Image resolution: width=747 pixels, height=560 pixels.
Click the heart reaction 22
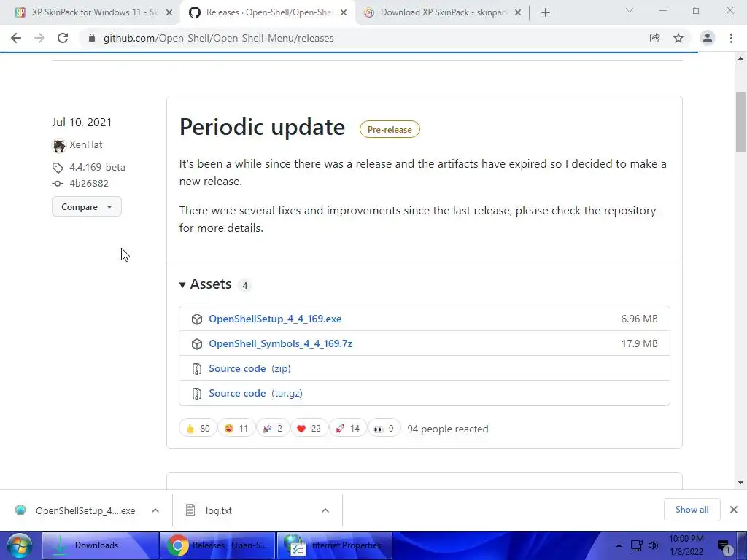coord(309,429)
